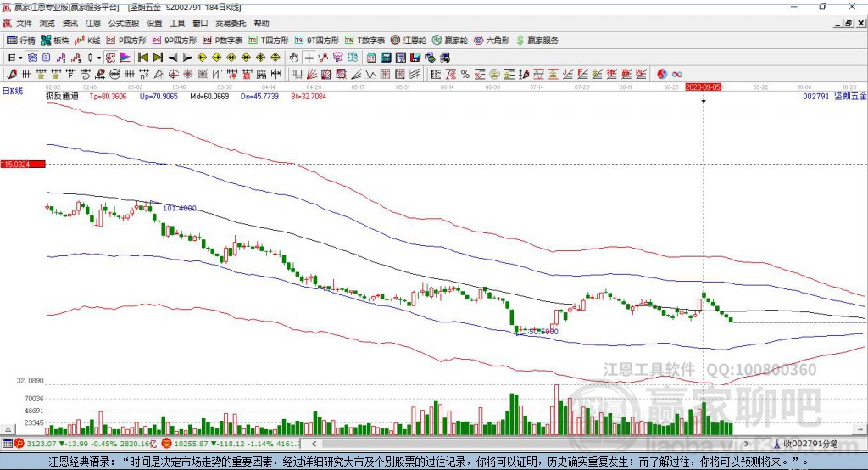Open the 江恩 menu
868x470 pixels.
tap(93, 24)
